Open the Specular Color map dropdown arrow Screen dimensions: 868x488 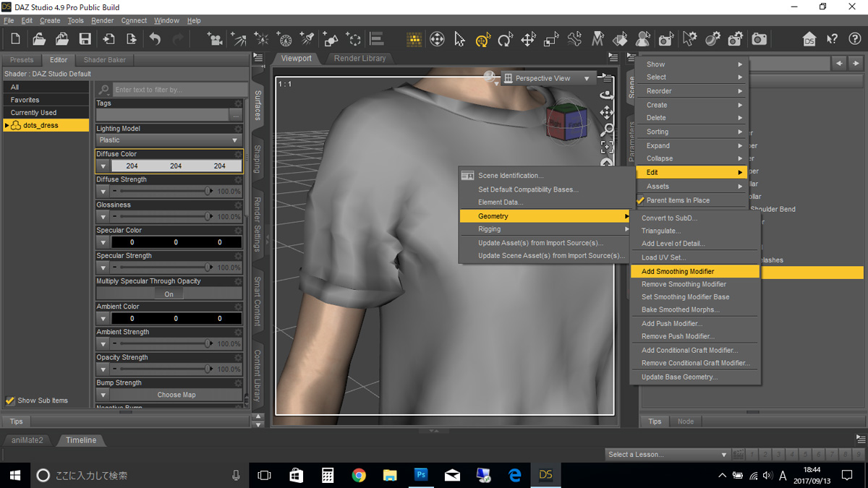[x=103, y=242]
